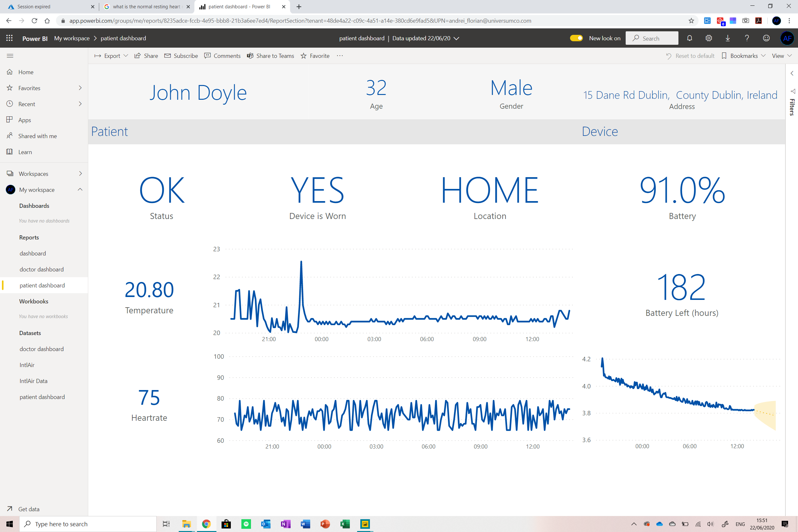This screenshot has height=532, width=798.
Task: Click the download arrow icon in the header
Action: 727,38
